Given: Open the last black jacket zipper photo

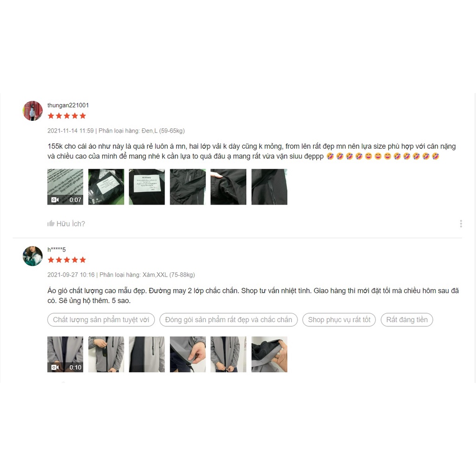Looking at the screenshot, I should click(x=269, y=187).
